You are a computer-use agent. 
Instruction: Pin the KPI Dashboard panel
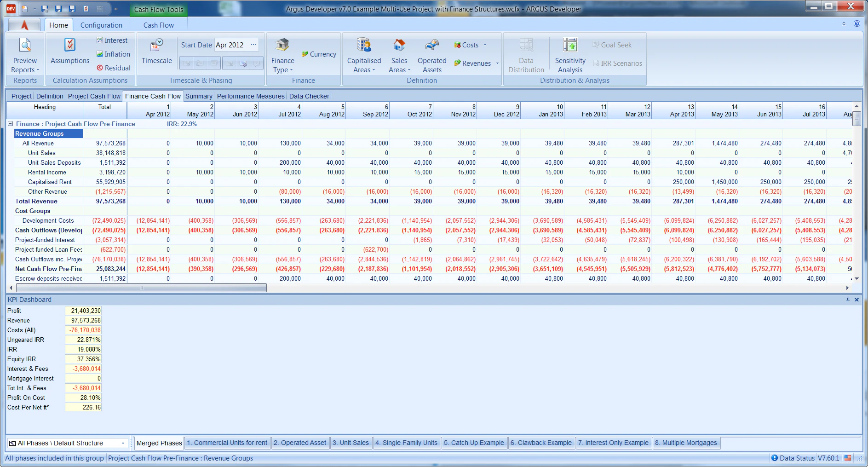point(847,299)
